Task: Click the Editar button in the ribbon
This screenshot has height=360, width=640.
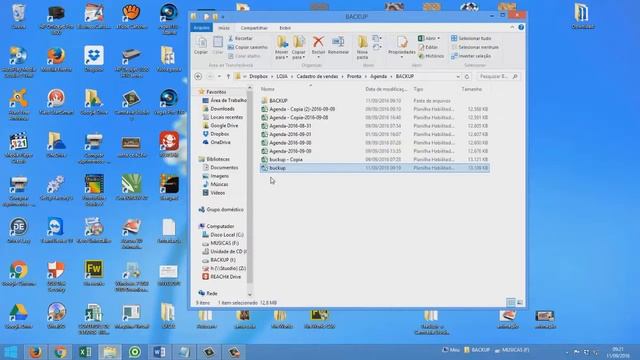Action: click(428, 47)
